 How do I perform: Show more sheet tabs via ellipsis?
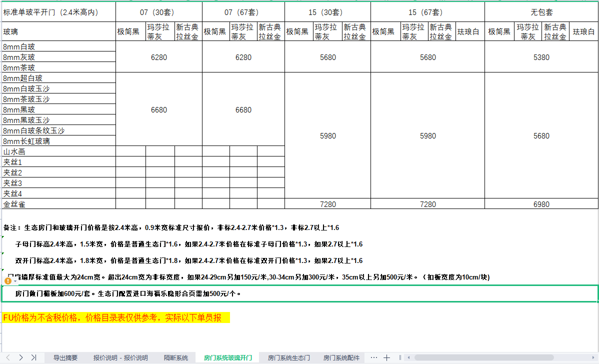(373, 357)
